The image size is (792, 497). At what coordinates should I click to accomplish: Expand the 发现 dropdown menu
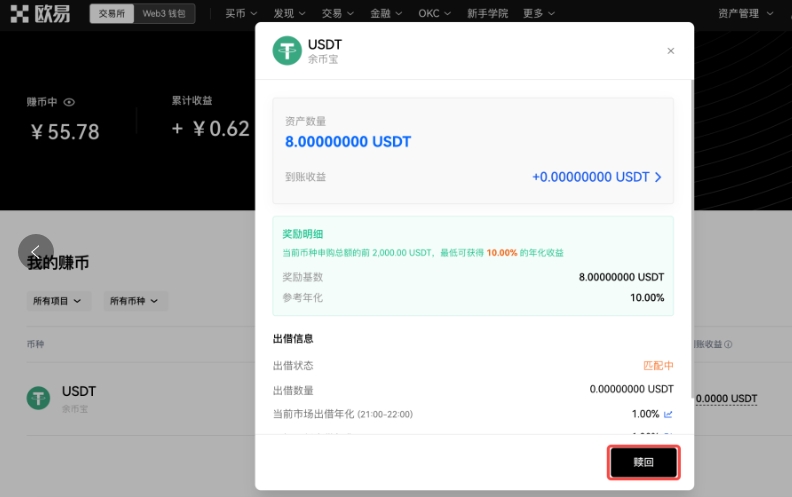click(x=289, y=14)
